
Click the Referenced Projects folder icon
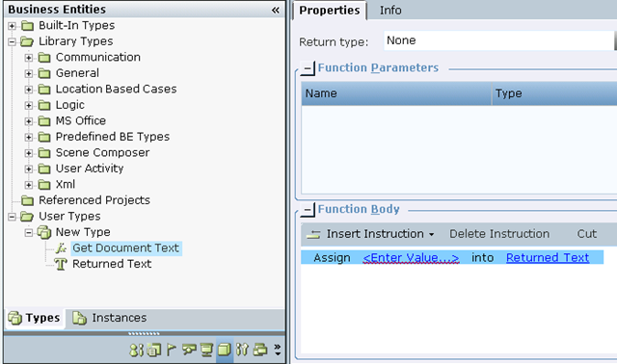[28, 201]
